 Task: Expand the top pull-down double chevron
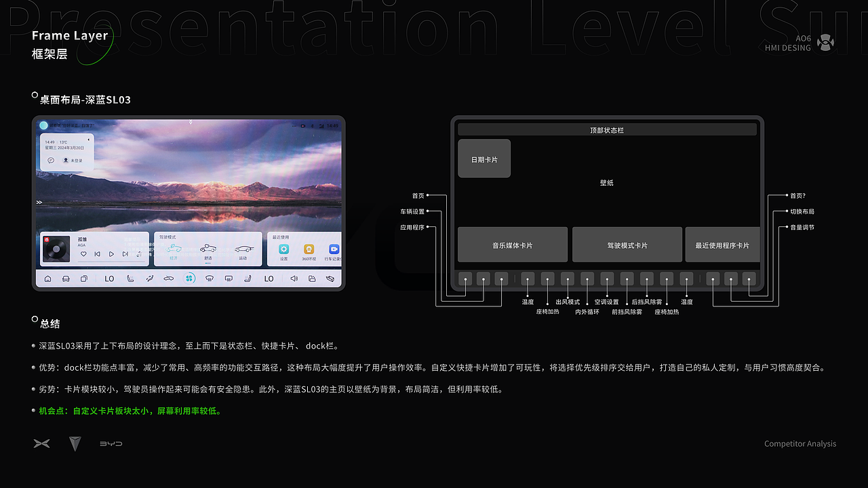[191, 122]
